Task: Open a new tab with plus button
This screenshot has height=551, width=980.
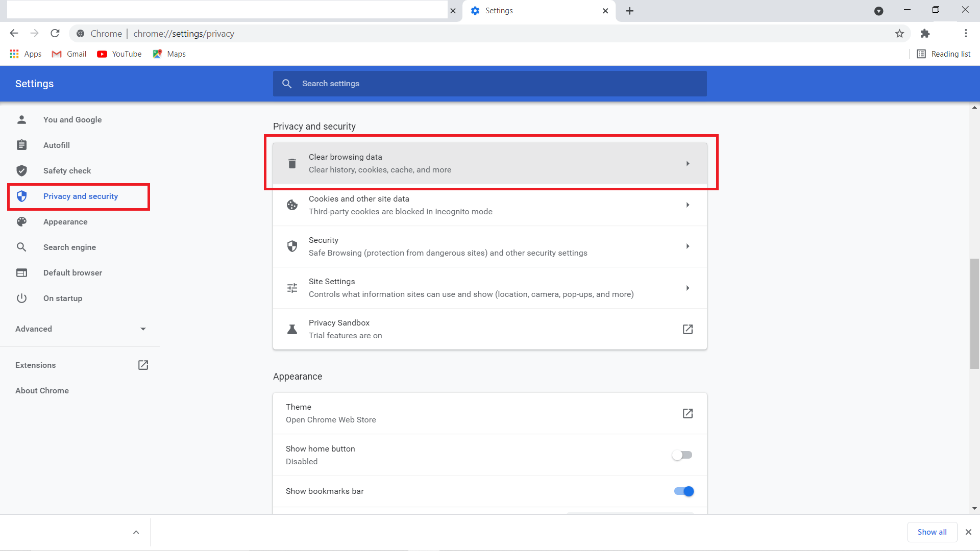Action: click(x=630, y=11)
